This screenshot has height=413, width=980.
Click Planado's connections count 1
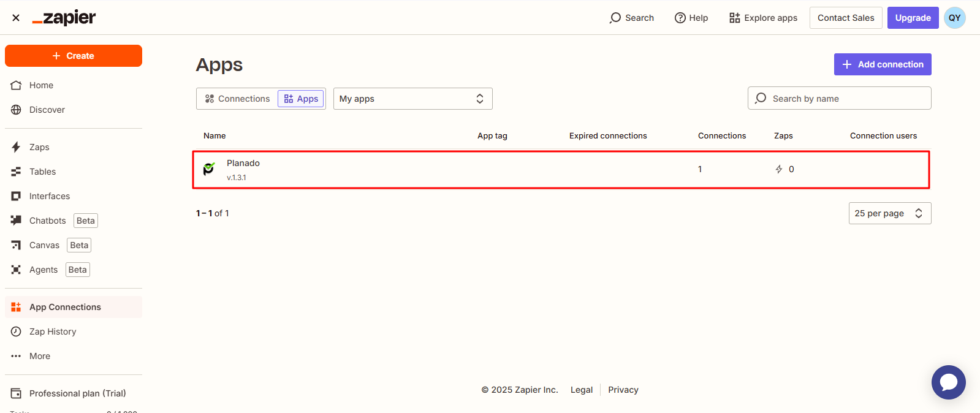tap(700, 169)
